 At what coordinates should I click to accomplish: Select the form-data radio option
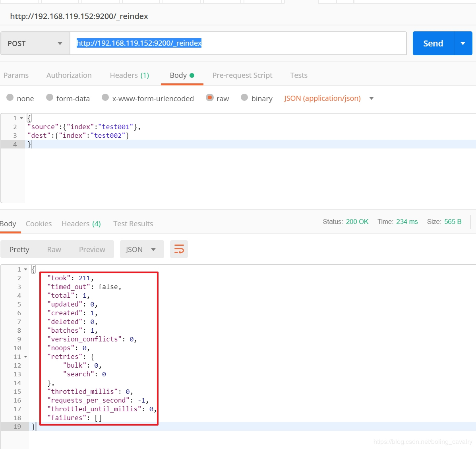[50, 97]
